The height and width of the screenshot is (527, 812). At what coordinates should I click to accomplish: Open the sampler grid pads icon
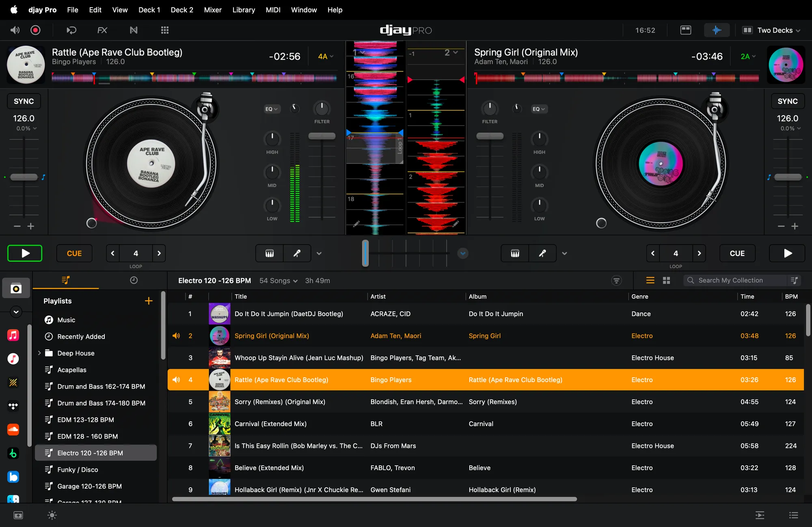[x=164, y=30]
